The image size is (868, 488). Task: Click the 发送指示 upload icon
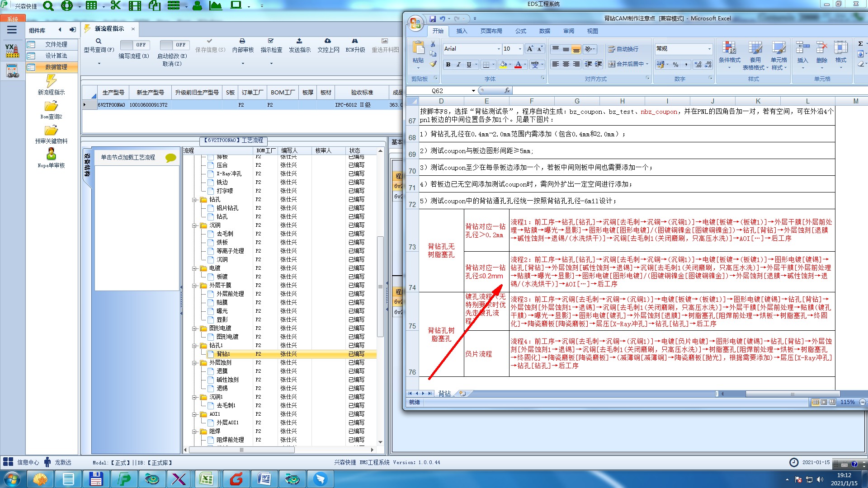click(x=299, y=41)
